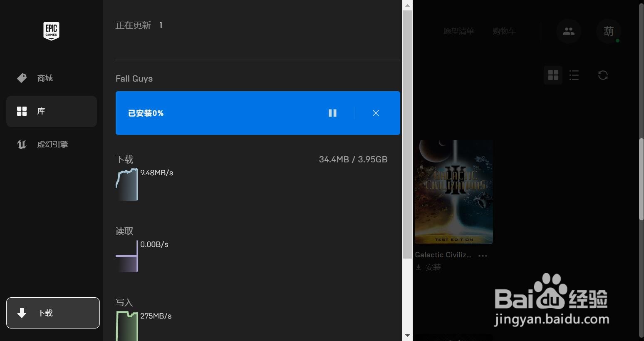Click the Fall Guys title text

(x=134, y=79)
